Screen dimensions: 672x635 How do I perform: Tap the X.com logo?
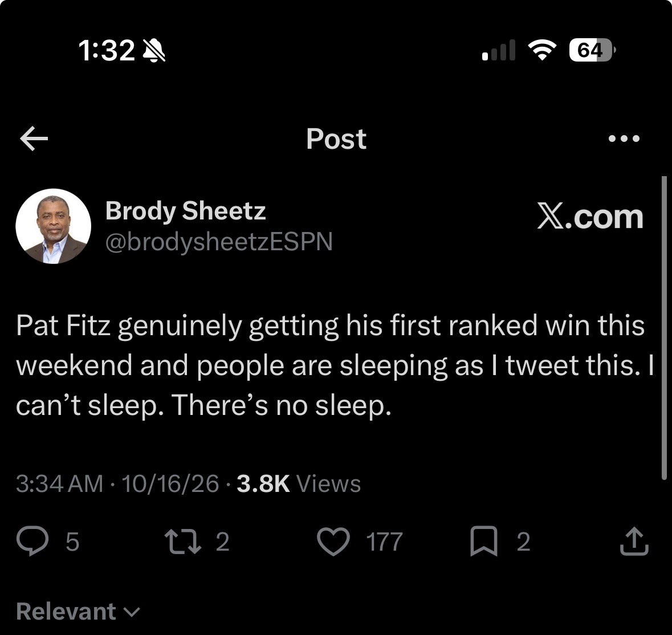(x=590, y=217)
